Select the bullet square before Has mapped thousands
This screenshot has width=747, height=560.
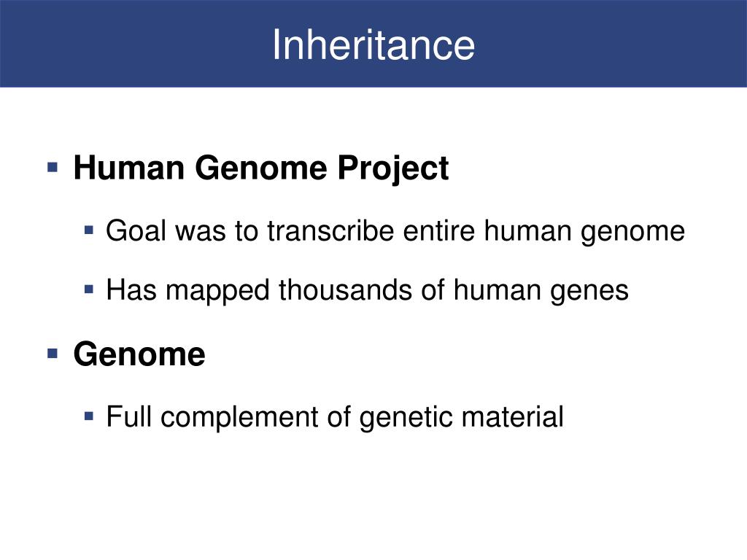(x=88, y=289)
